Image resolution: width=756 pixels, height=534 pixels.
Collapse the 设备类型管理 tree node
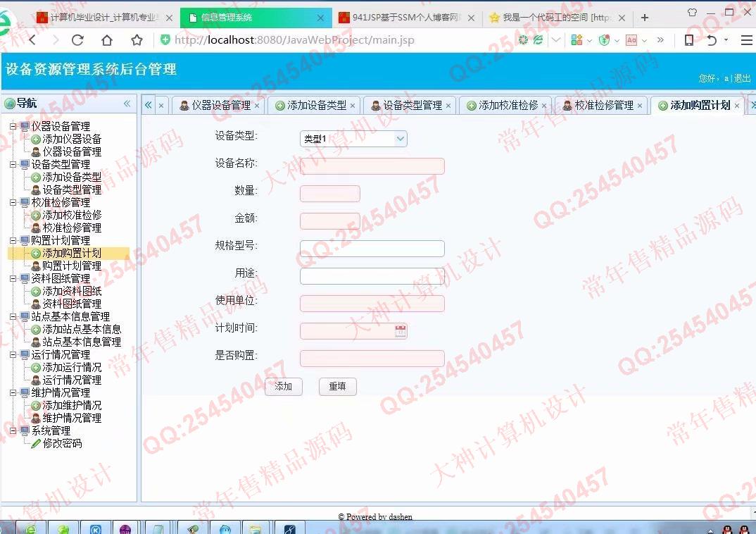coord(13,164)
